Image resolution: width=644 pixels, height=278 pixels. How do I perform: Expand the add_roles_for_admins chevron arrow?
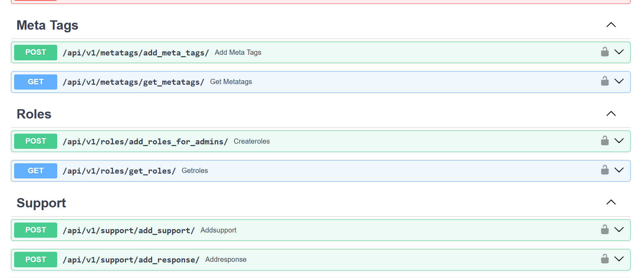(x=619, y=141)
